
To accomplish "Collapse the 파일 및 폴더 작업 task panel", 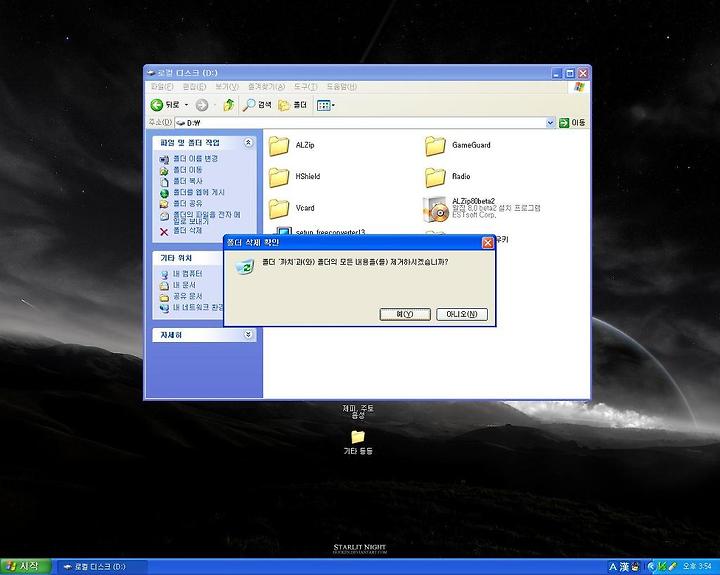I will click(x=248, y=143).
